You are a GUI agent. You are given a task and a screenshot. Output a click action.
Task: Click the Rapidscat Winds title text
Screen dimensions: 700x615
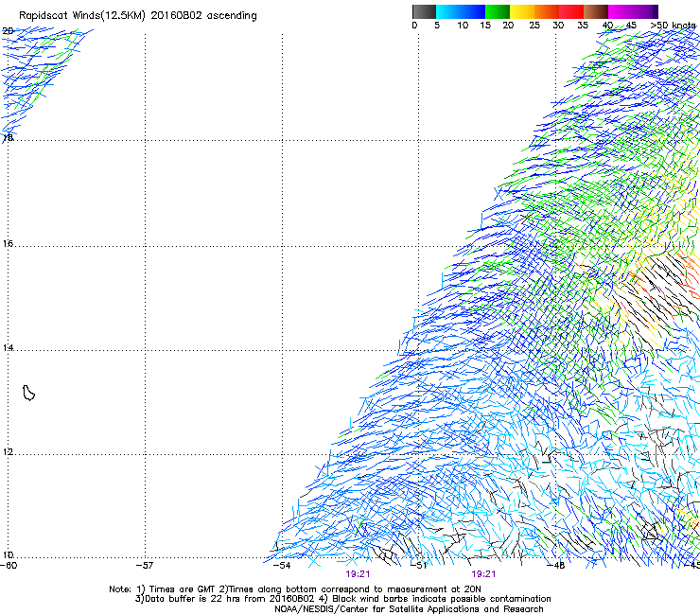coord(138,16)
